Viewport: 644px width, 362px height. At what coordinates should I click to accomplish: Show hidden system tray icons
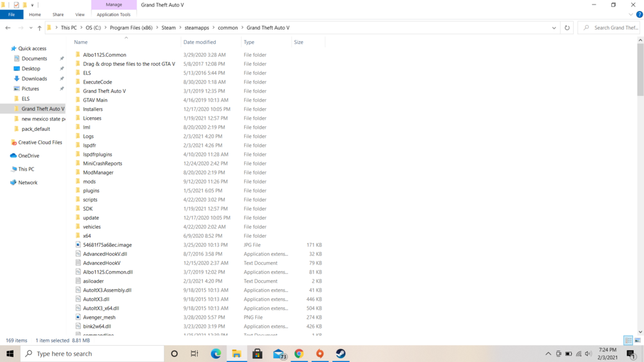click(x=548, y=354)
